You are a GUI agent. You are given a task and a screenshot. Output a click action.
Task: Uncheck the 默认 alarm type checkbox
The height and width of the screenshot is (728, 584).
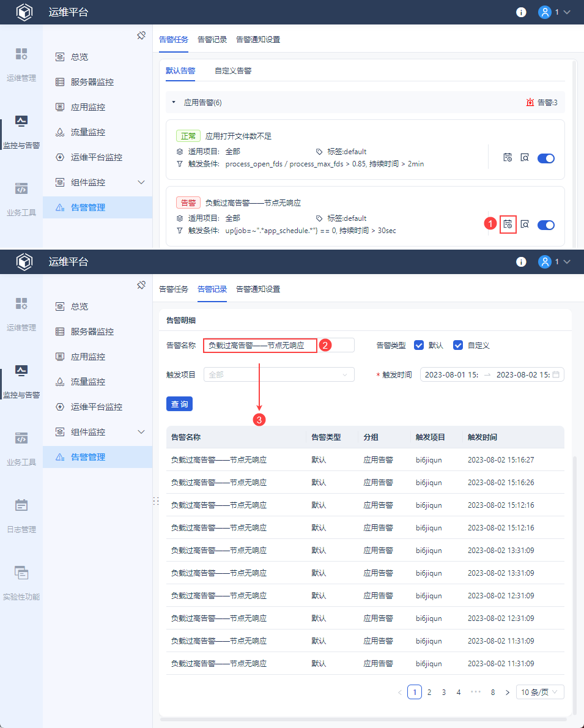419,345
